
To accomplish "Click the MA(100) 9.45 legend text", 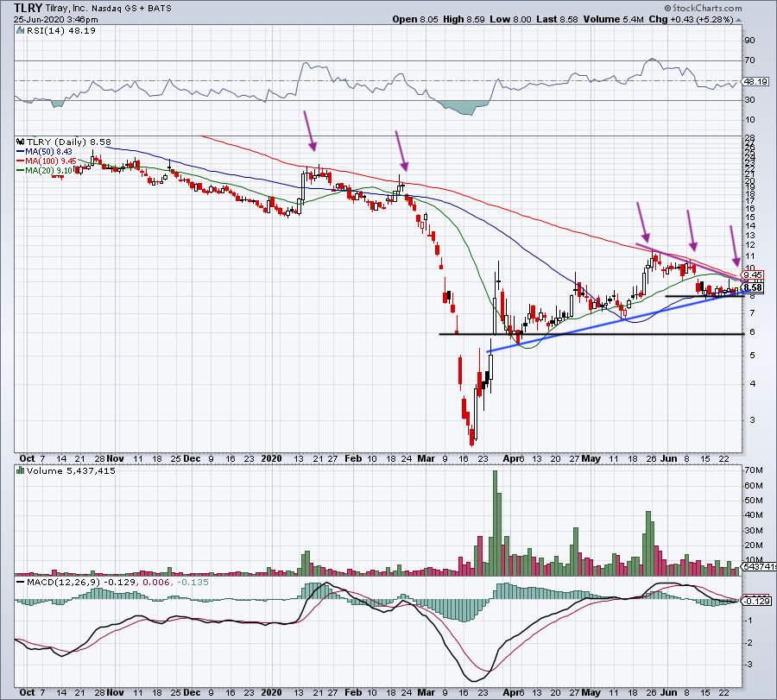I will (x=51, y=161).
